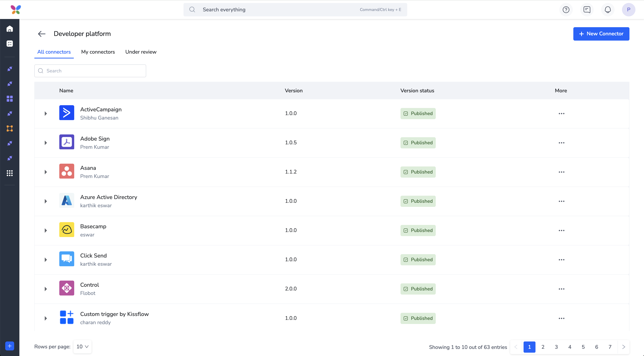
Task: Go to page 6
Action: click(597, 347)
